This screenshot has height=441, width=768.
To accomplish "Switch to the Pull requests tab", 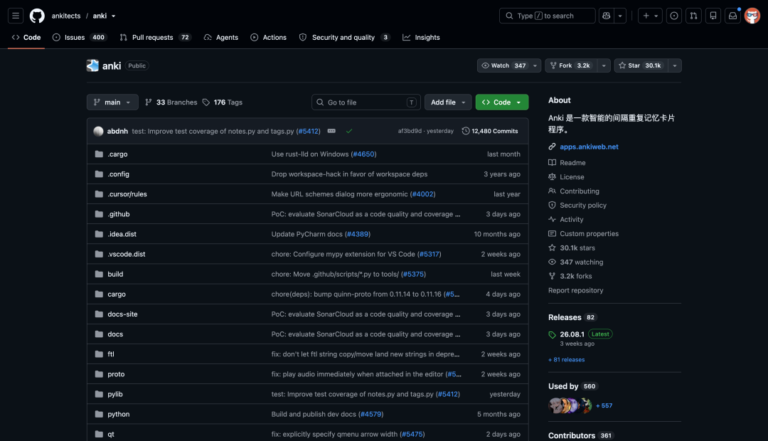I will coord(155,37).
